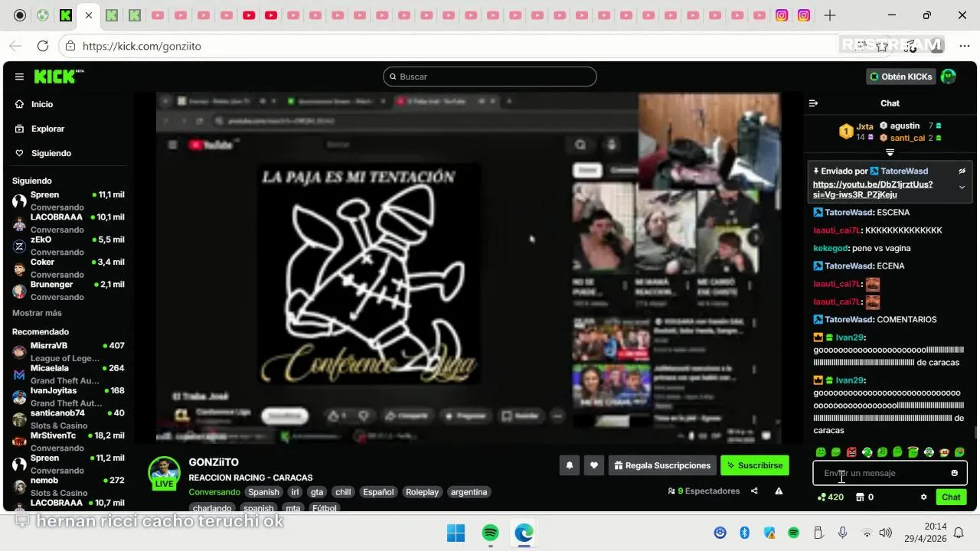This screenshot has height=551, width=980.
Task: Open the chat store icon
Action: pyautogui.click(x=864, y=497)
